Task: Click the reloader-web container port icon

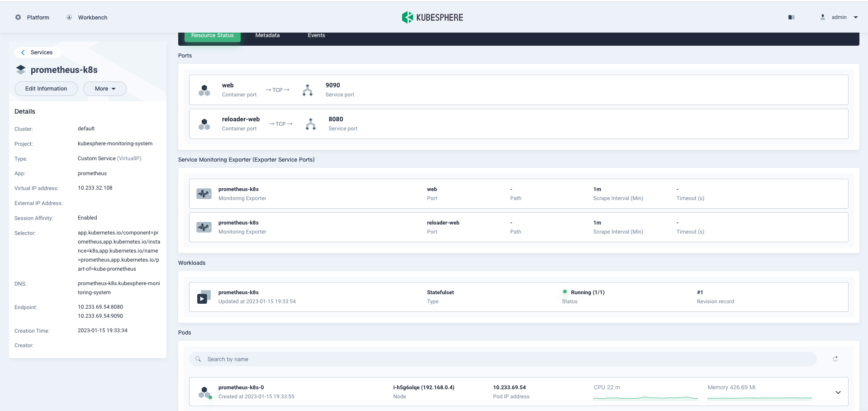Action: click(204, 124)
